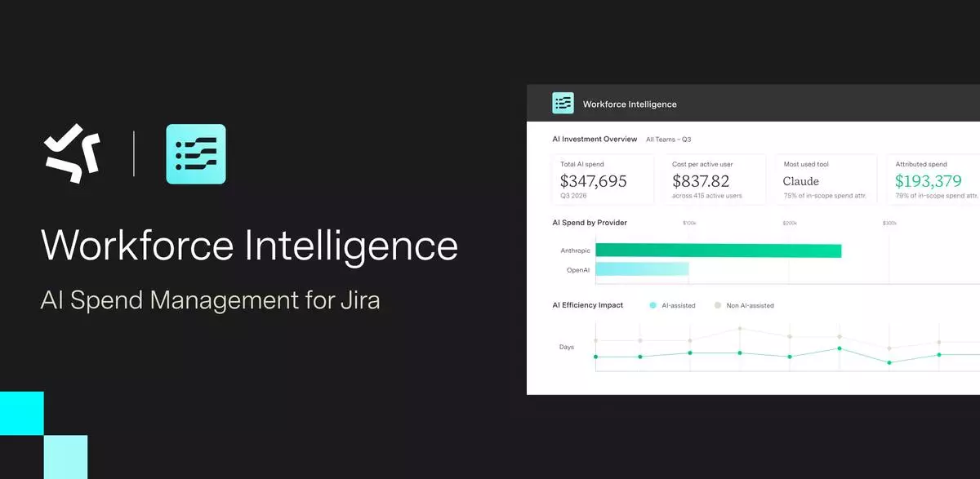Viewport: 980px width, 479px height.
Task: Click the $837.82 value
Action: click(701, 181)
